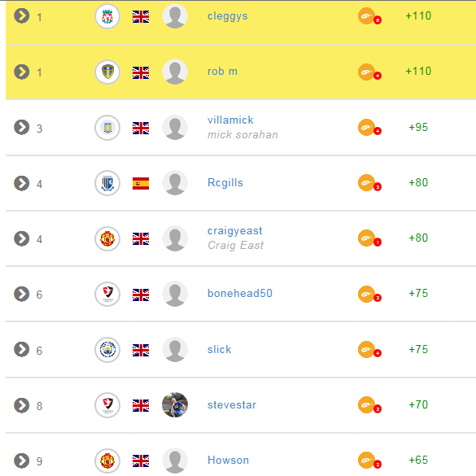Open craigyeast user profile link
The width and height of the screenshot is (476, 476).
pyautogui.click(x=234, y=231)
